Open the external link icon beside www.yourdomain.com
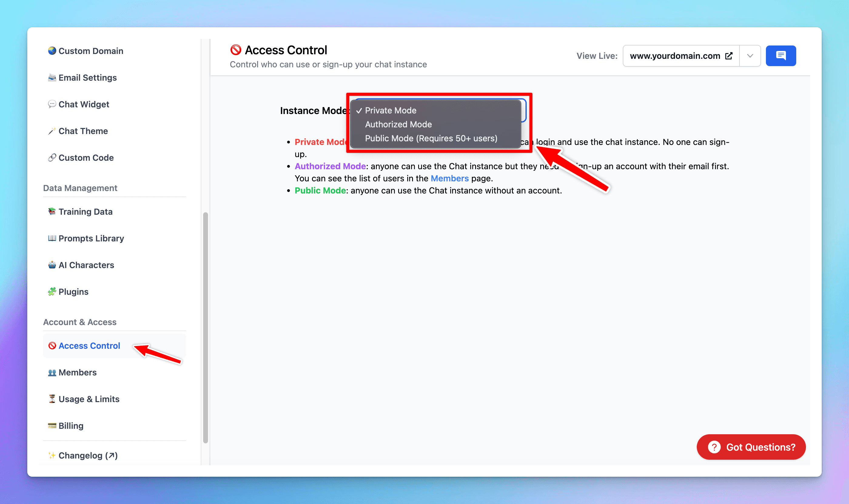The image size is (849, 504). 728,56
